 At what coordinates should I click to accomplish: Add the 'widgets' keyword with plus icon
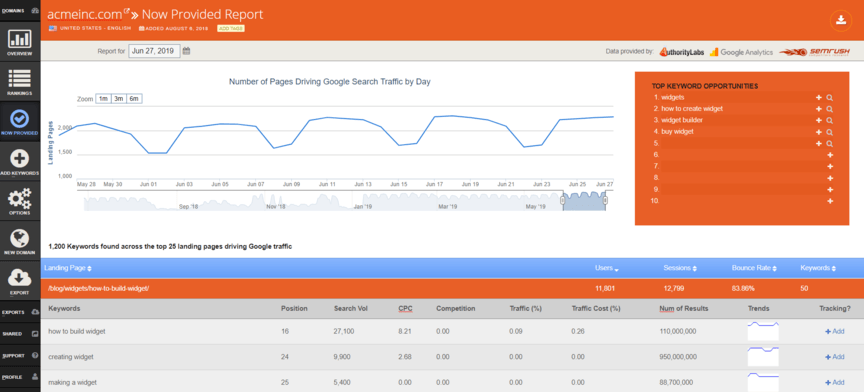[x=819, y=98]
